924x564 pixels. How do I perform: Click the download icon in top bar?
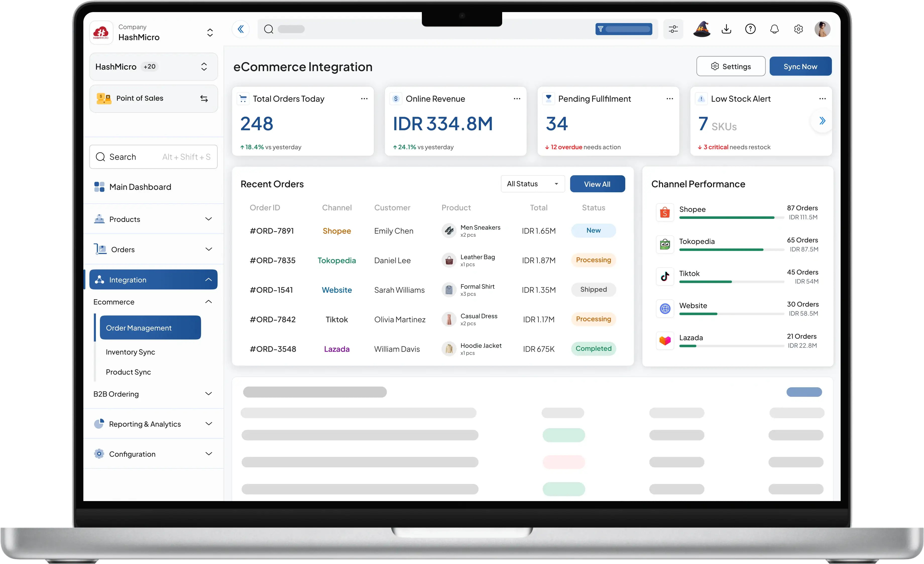pyautogui.click(x=726, y=29)
